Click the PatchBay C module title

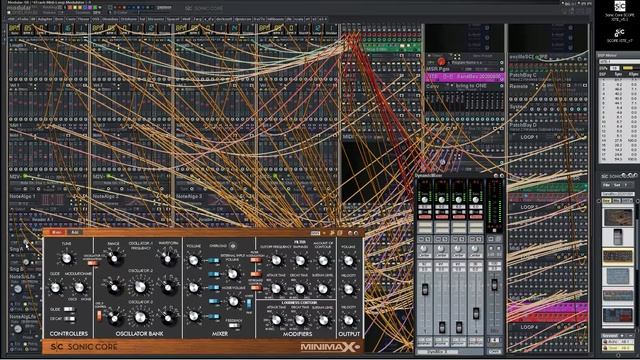[523, 75]
